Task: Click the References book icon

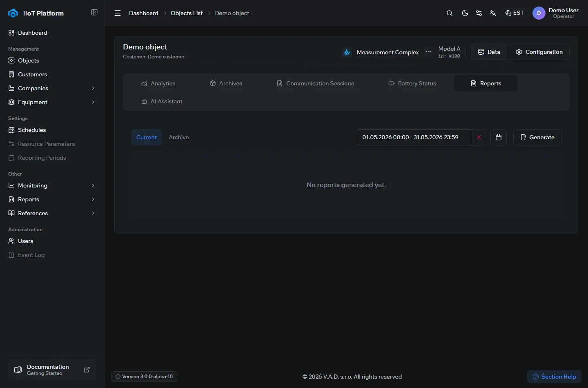Action: pos(11,213)
